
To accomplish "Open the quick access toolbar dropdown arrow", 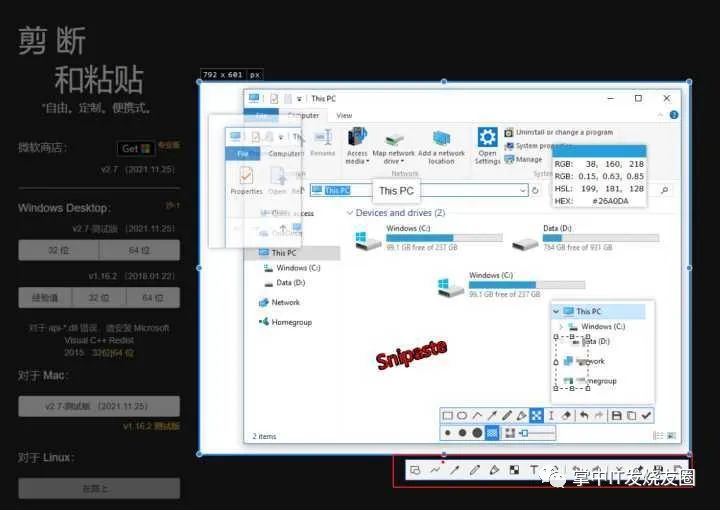I will coord(299,99).
